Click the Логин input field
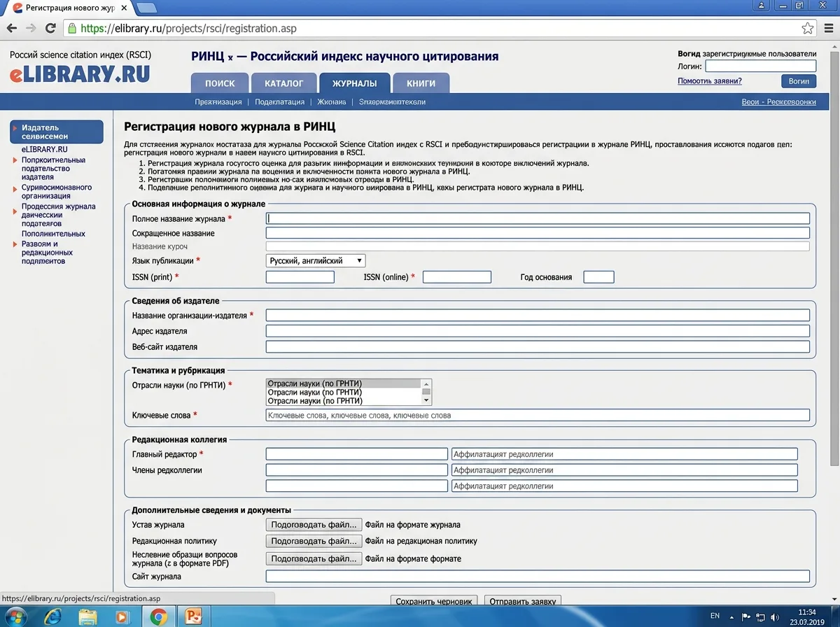This screenshot has width=840, height=627. [x=761, y=66]
